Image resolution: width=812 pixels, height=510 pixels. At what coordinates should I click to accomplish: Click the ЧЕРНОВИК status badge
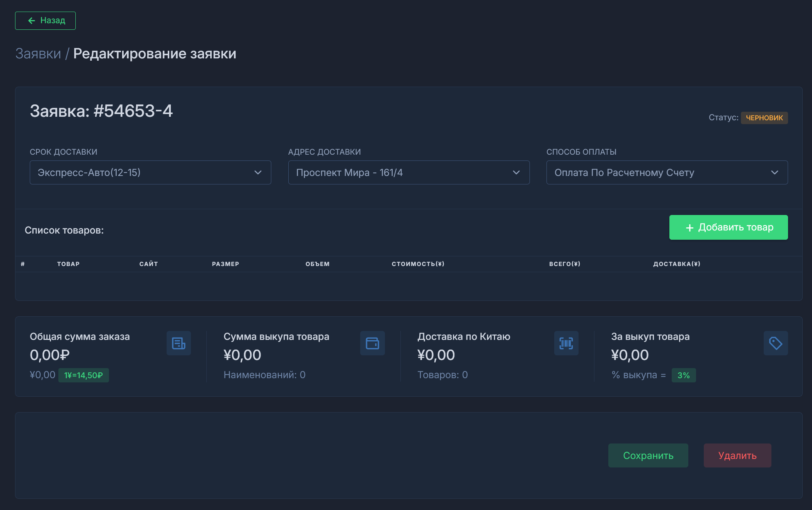764,118
